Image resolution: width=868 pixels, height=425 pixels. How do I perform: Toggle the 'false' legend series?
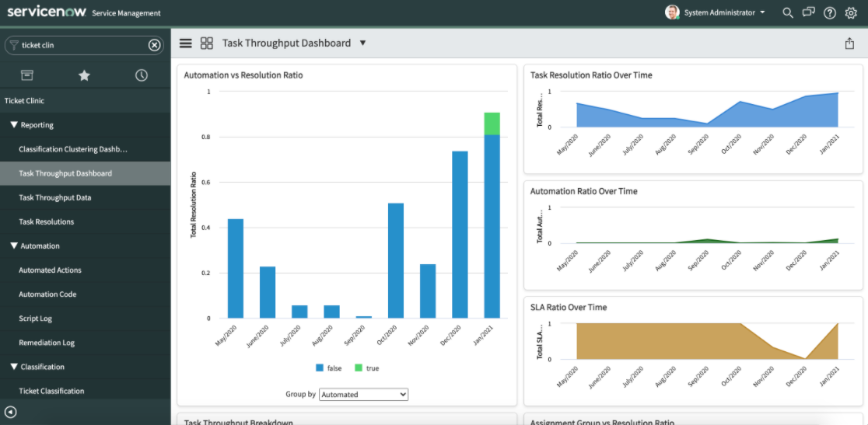(328, 368)
